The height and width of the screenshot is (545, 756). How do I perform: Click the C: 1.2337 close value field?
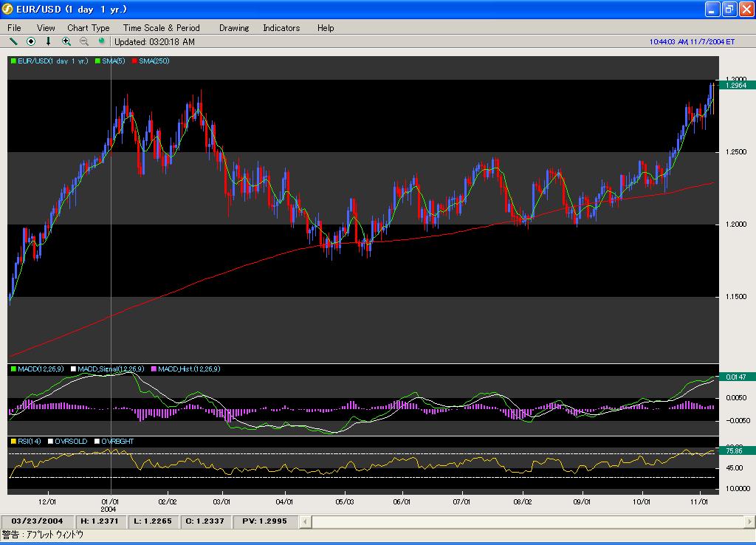tap(205, 521)
